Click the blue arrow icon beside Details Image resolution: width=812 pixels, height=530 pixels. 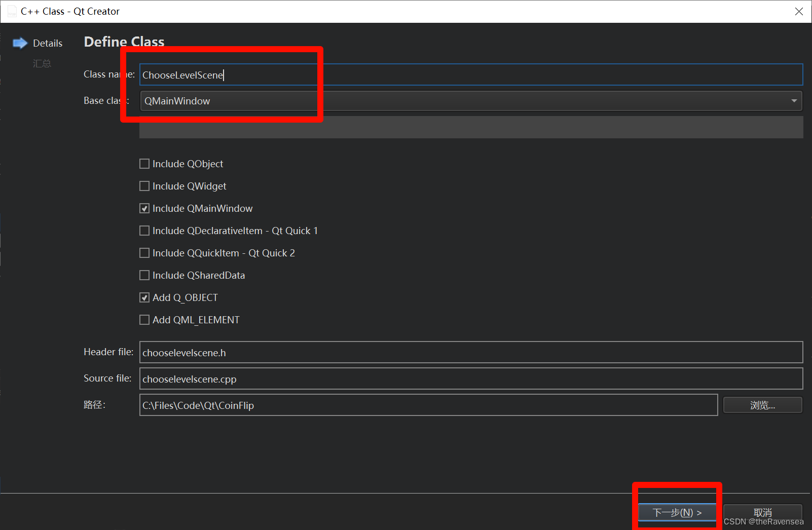click(20, 43)
